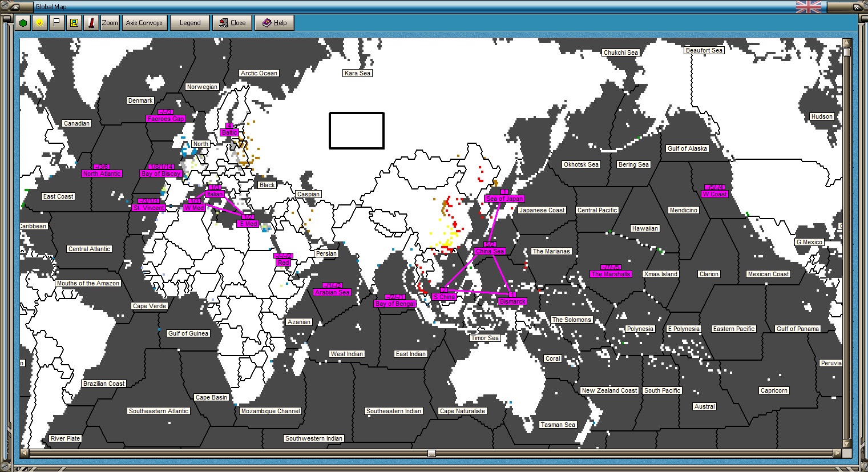
Task: Click the Kara Sea label
Action: point(357,73)
